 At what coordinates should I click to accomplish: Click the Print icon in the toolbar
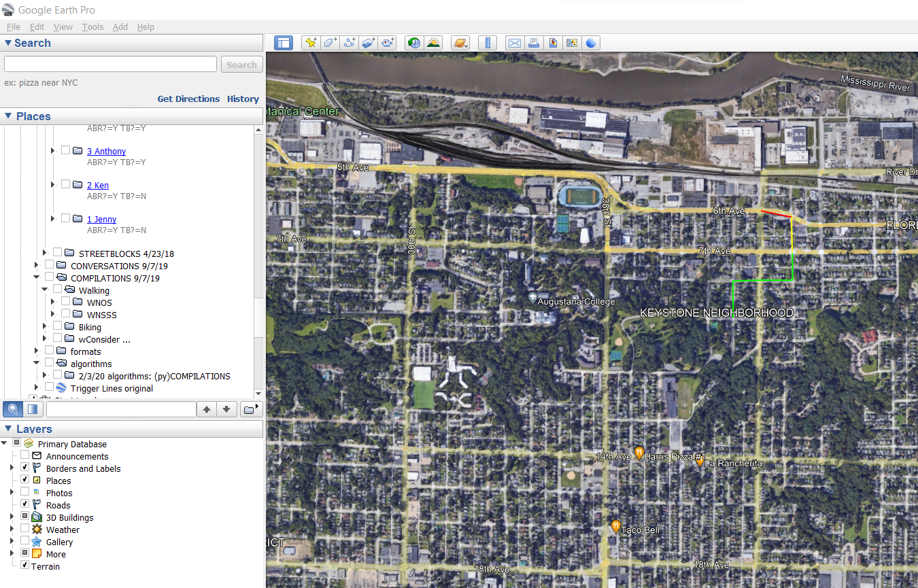coord(534,43)
